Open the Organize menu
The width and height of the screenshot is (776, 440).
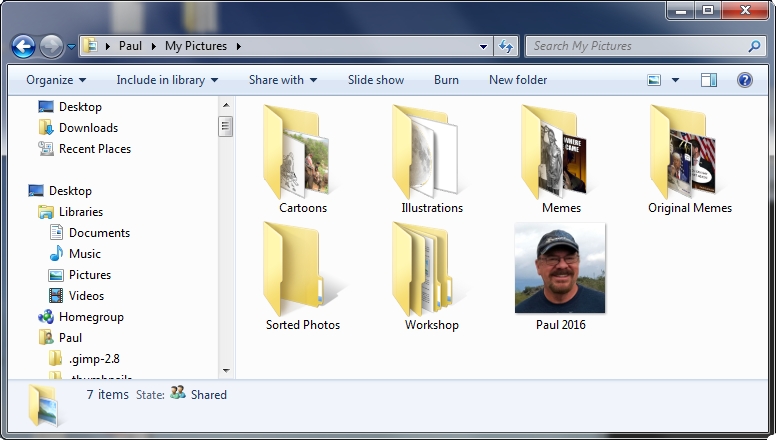coord(56,80)
